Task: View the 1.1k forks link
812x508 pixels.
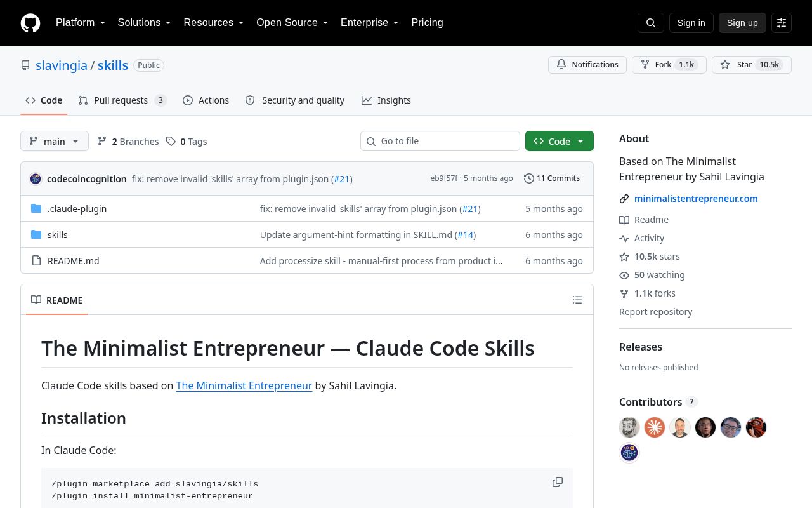Action: [648, 293]
